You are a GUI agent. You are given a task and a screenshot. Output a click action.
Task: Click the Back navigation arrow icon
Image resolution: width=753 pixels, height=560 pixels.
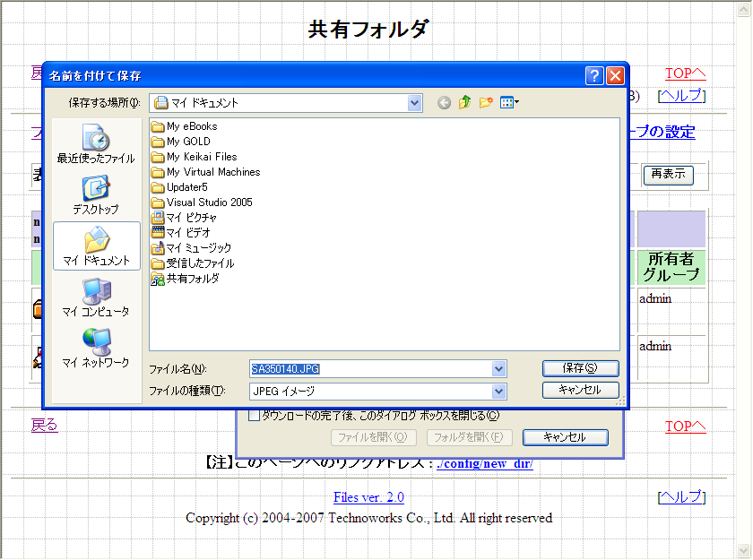tap(444, 103)
